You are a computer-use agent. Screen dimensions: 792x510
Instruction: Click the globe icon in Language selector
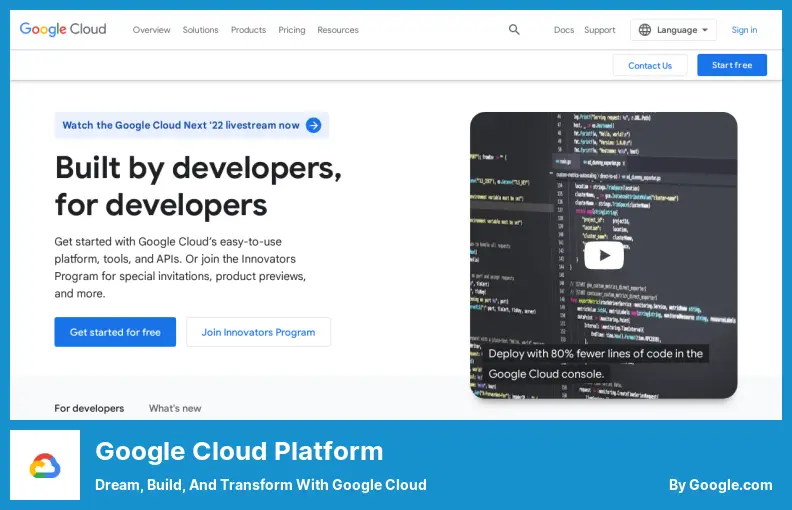coord(645,30)
